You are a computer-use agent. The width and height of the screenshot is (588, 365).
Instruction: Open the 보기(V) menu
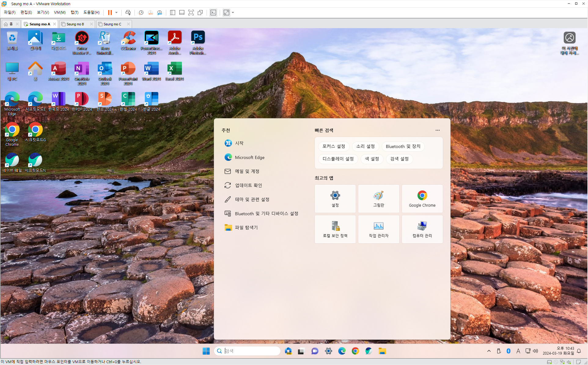43,12
